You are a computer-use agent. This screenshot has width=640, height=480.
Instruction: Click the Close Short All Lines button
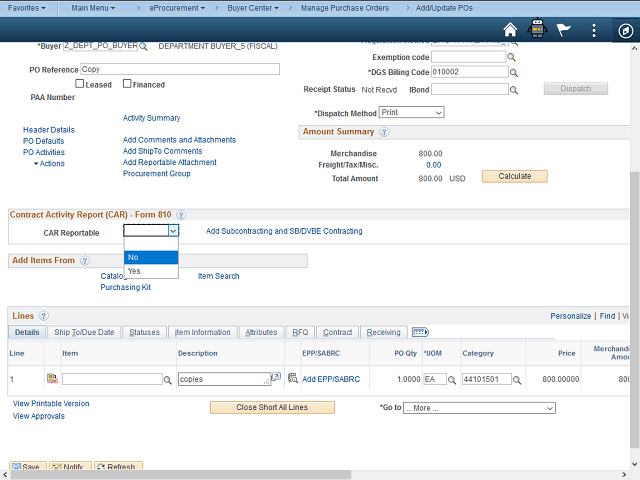click(272, 408)
